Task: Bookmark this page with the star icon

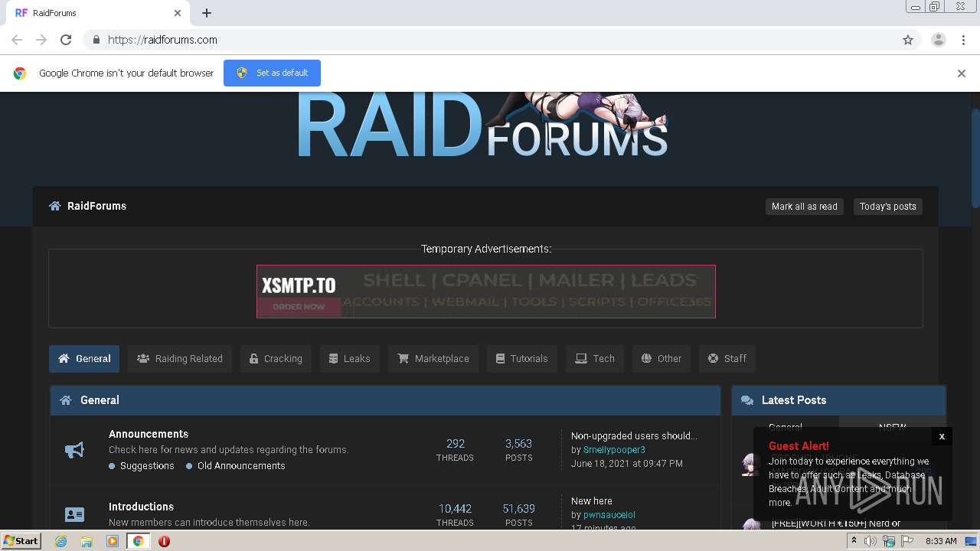Action: click(x=908, y=40)
